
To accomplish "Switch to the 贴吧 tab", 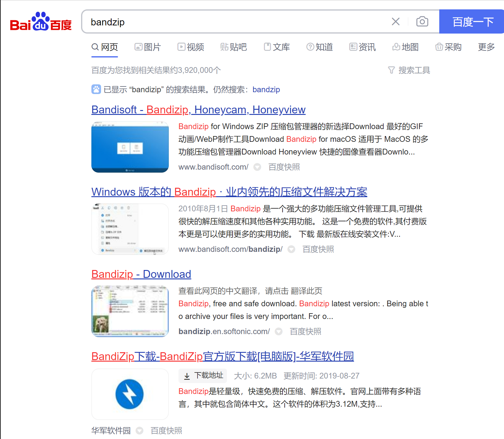I will pos(234,47).
